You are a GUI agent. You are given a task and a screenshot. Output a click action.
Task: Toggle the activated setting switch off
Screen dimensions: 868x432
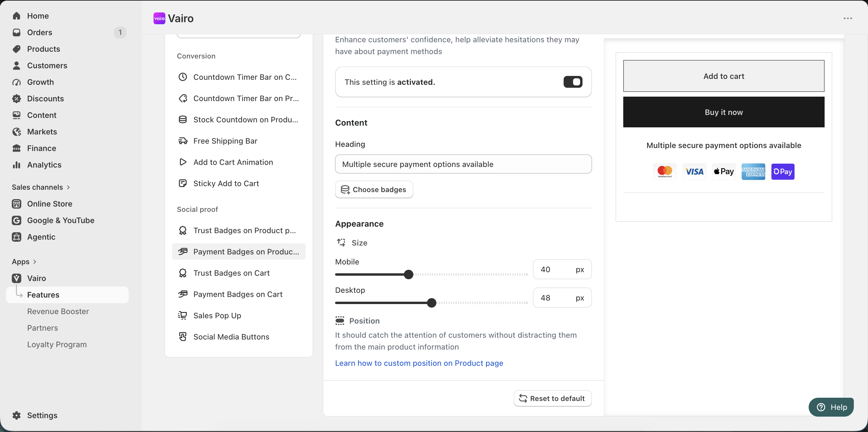point(573,82)
